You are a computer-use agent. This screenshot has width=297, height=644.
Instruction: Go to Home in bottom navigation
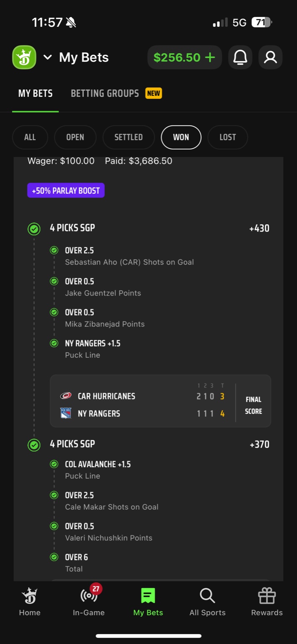(29, 602)
